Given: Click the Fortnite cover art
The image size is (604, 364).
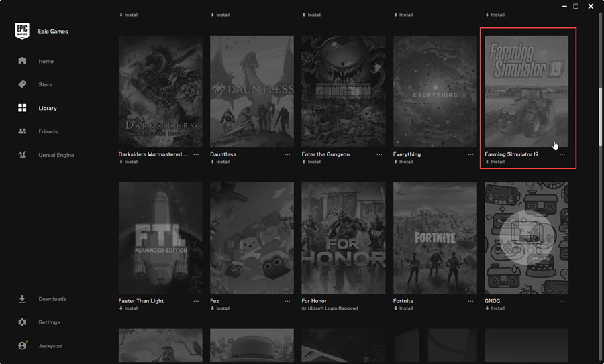Looking at the screenshot, I should click(435, 238).
